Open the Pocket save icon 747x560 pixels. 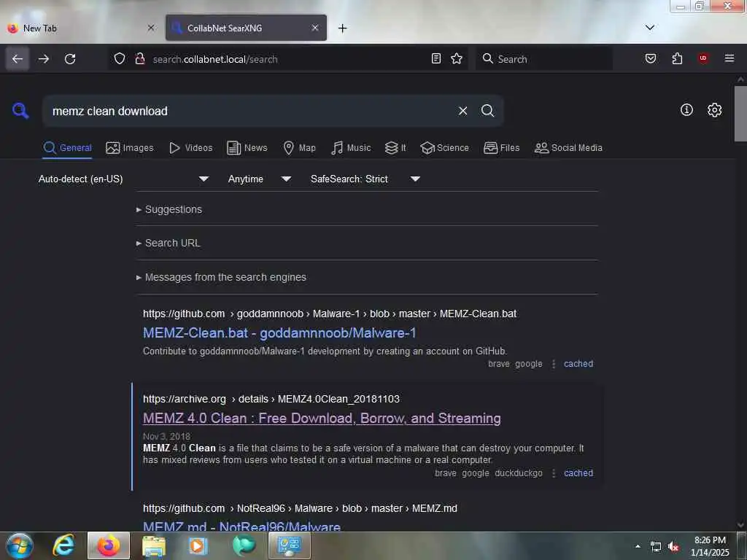(x=650, y=58)
